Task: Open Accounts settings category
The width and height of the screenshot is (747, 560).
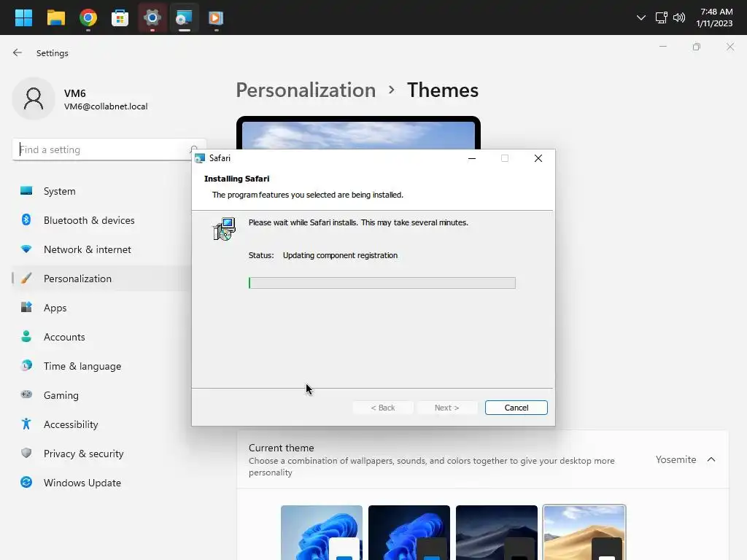Action: (101, 337)
